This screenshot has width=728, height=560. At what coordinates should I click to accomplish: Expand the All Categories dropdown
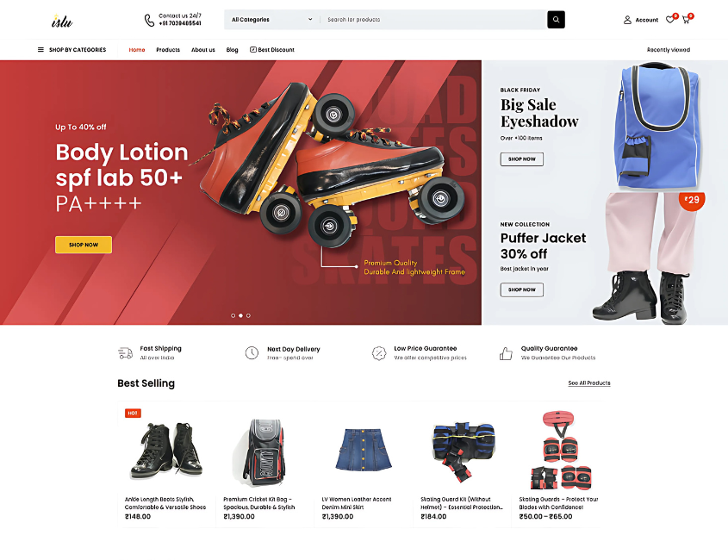(x=271, y=20)
